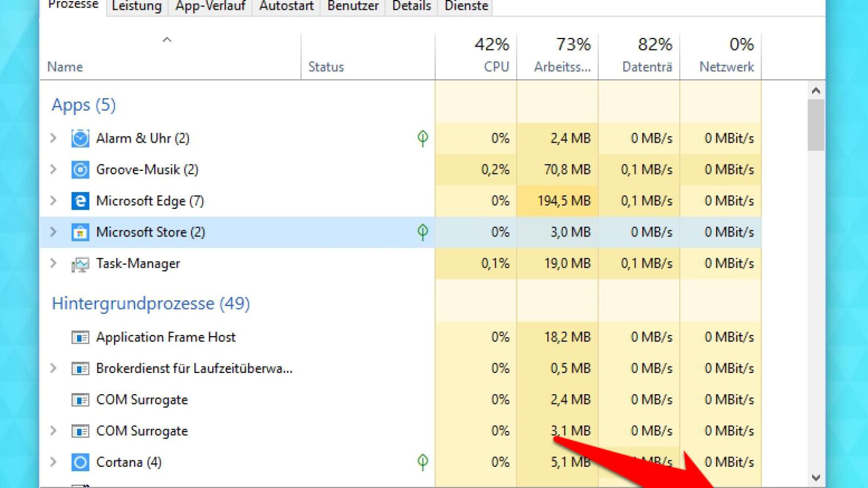The width and height of the screenshot is (868, 488).
Task: Switch to the Leistung tab
Action: [137, 7]
